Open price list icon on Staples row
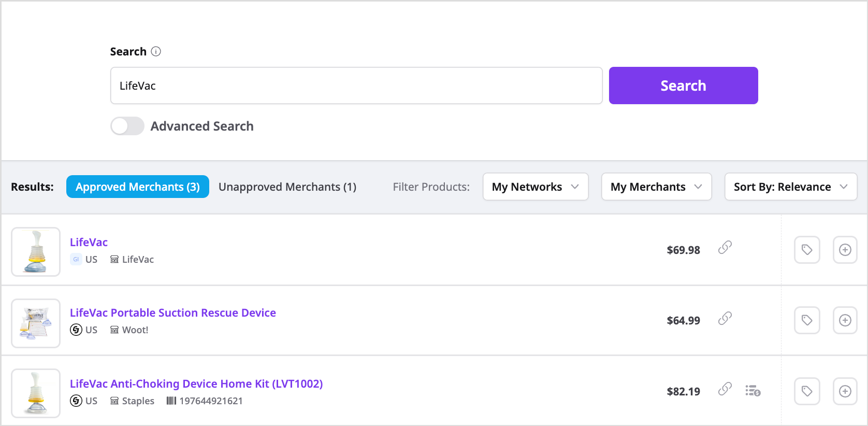The height and width of the screenshot is (426, 868). (x=753, y=390)
